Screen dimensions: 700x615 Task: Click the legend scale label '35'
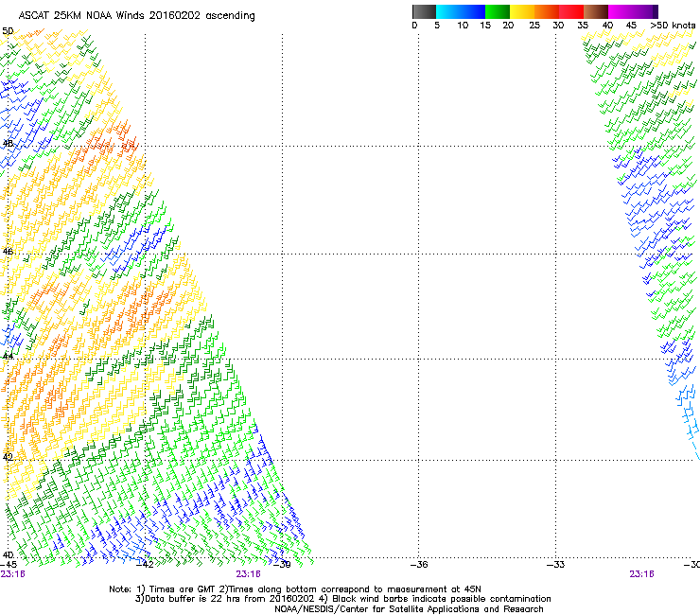point(583,26)
